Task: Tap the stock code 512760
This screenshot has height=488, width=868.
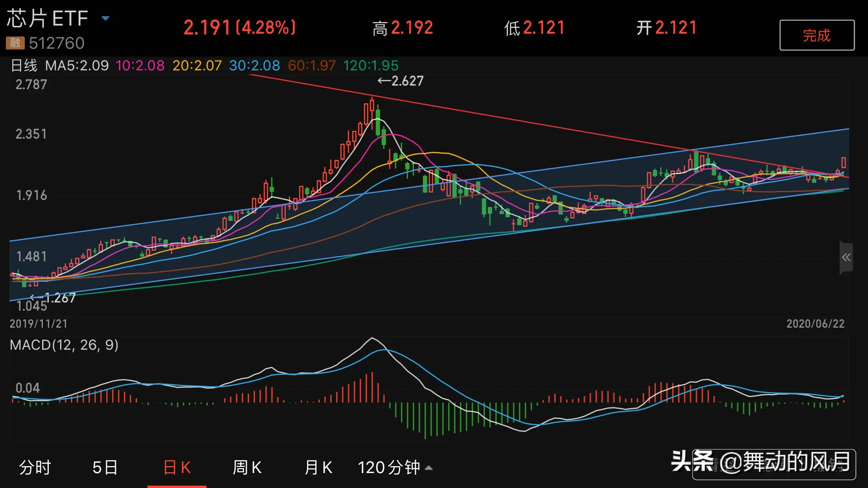Action: 57,43
